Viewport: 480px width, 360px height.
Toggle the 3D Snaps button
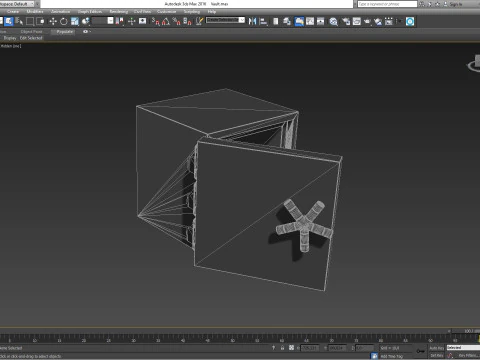156,21
